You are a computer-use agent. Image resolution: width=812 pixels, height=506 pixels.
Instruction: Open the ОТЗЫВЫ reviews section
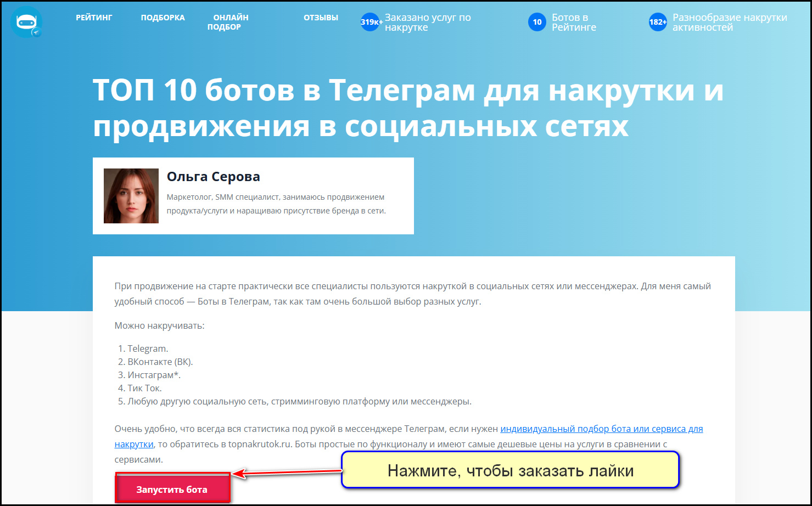[x=321, y=17]
